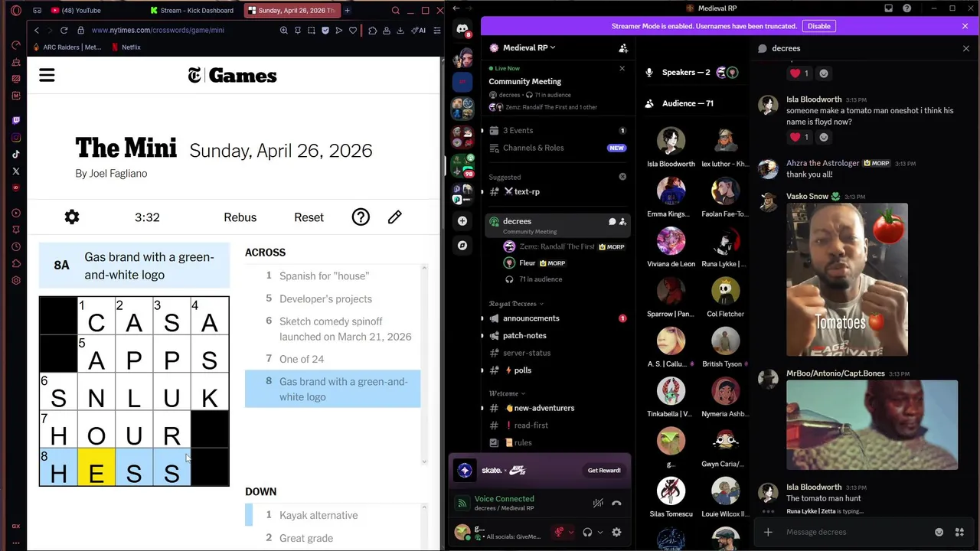
Task: Open a new browser tab
Action: [347, 11]
